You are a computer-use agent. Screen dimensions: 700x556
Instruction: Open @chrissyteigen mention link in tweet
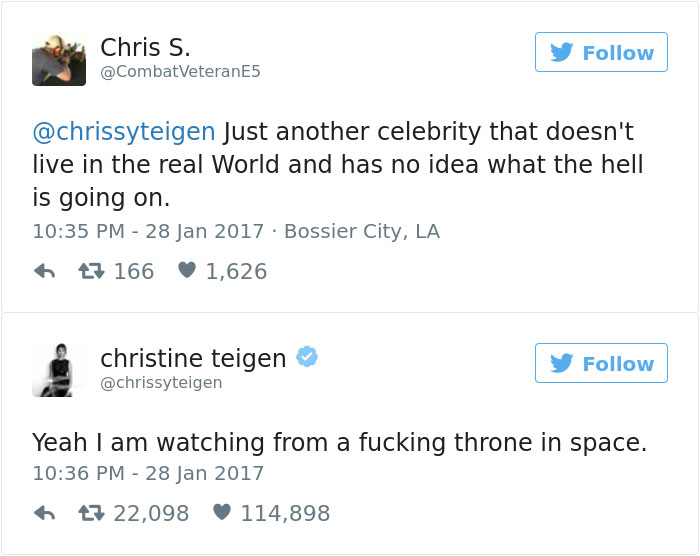pos(124,132)
